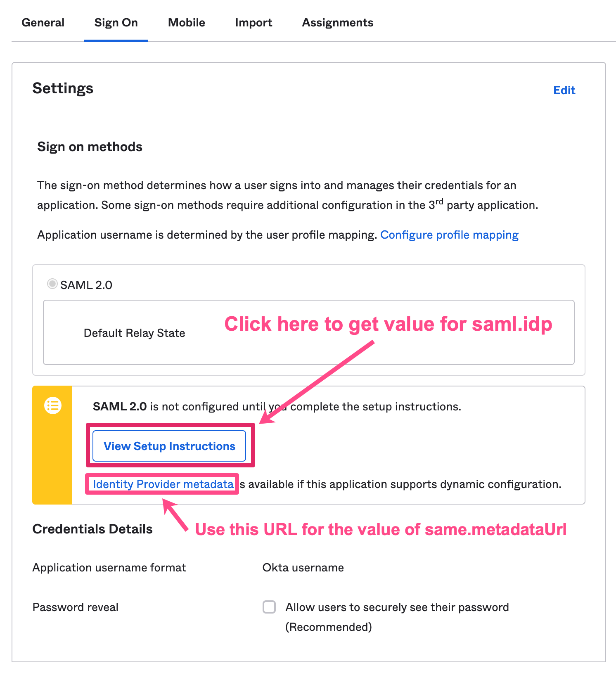The height and width of the screenshot is (673, 616).
Task: Click the SAML 2.0 option label
Action: click(x=86, y=285)
